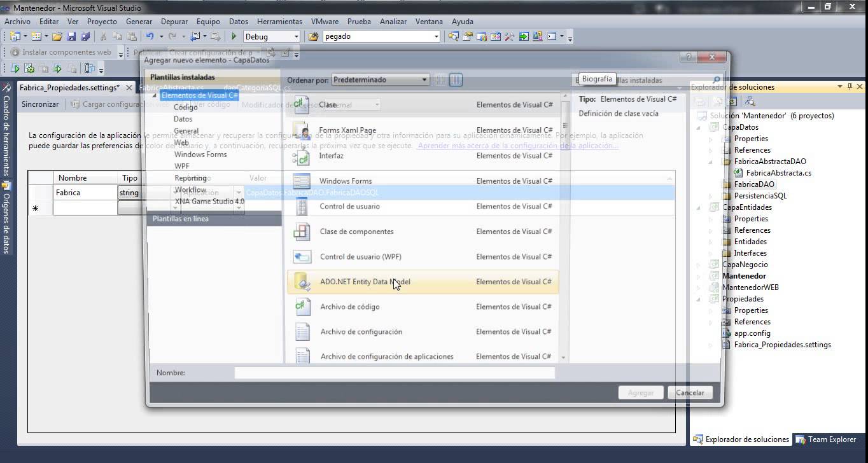Select Windows Forms in installed templates list

(200, 155)
